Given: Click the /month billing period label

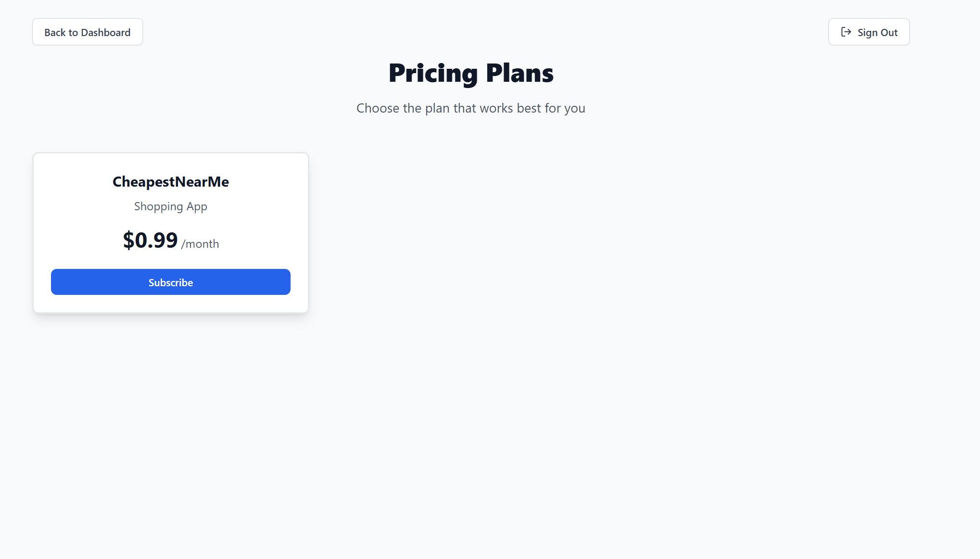Looking at the screenshot, I should (200, 244).
